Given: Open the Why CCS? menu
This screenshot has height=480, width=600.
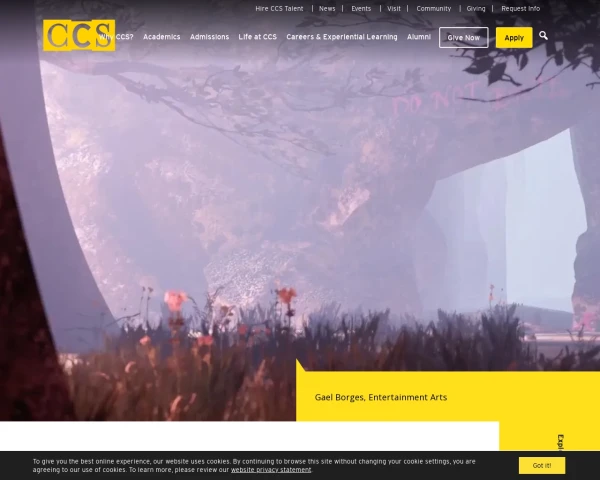Looking at the screenshot, I should [x=116, y=37].
